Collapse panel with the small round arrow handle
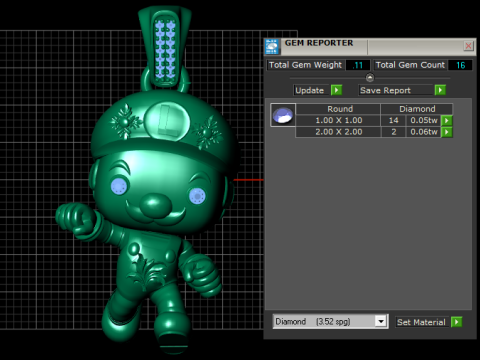480x360 pixels. point(370,78)
